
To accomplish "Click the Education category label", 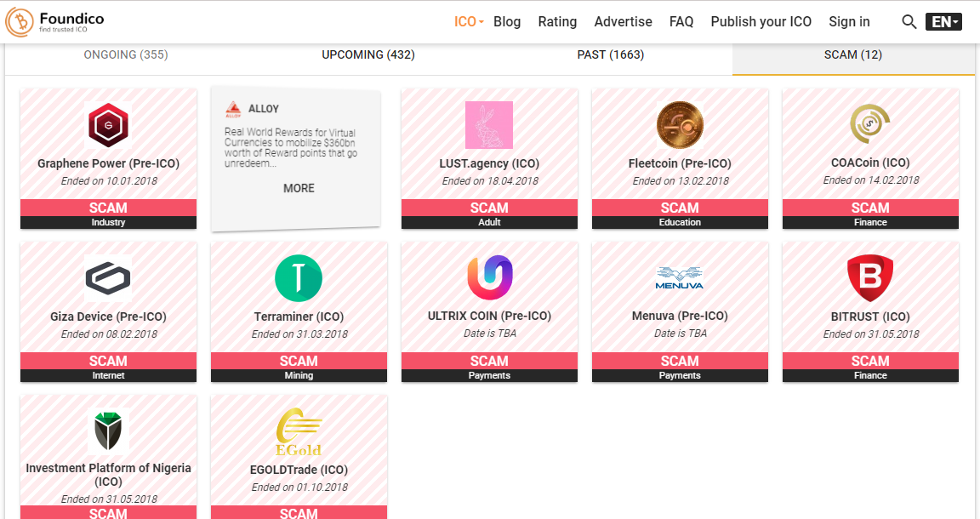I will tap(680, 223).
